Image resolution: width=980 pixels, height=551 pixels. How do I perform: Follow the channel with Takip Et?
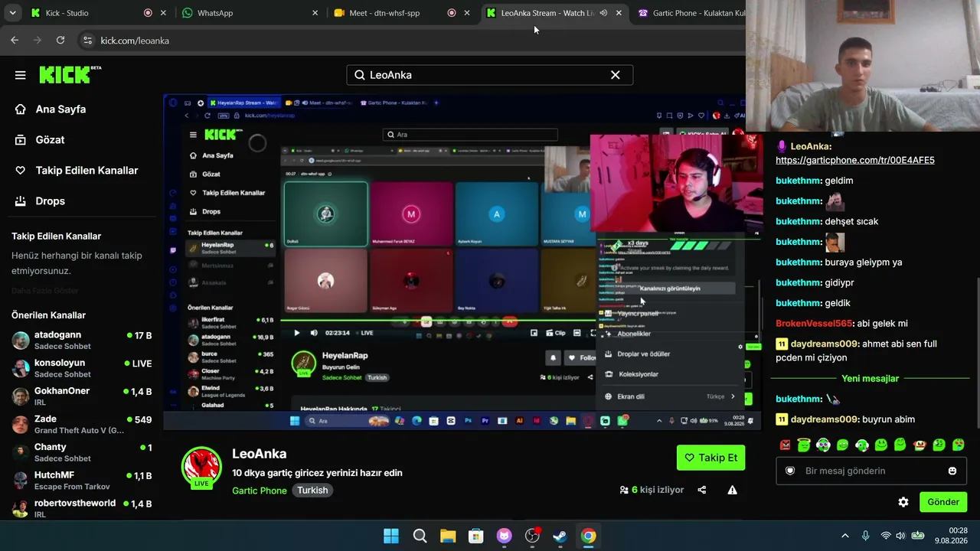710,458
